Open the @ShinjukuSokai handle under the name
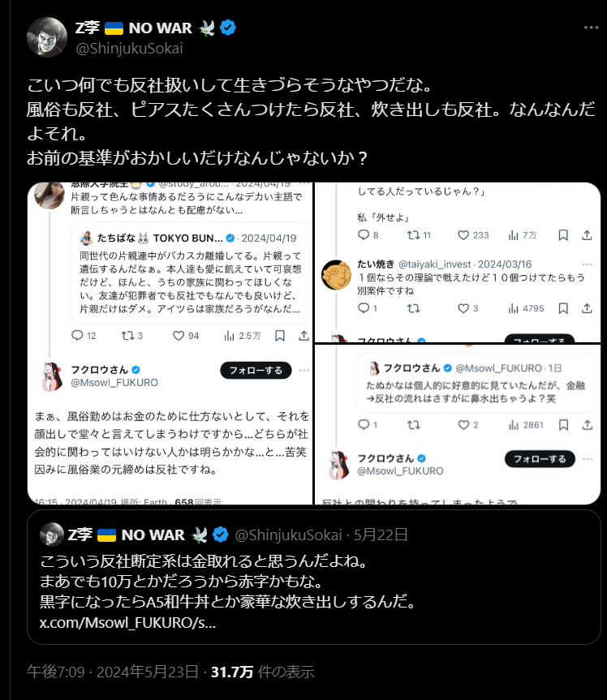607x700 pixels. coord(129,48)
